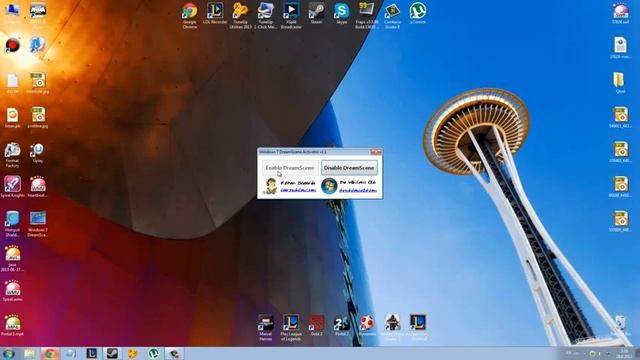The height and width of the screenshot is (360, 640).
Task: Open the author's website link under the cartoon avatar
Action: click(298, 190)
